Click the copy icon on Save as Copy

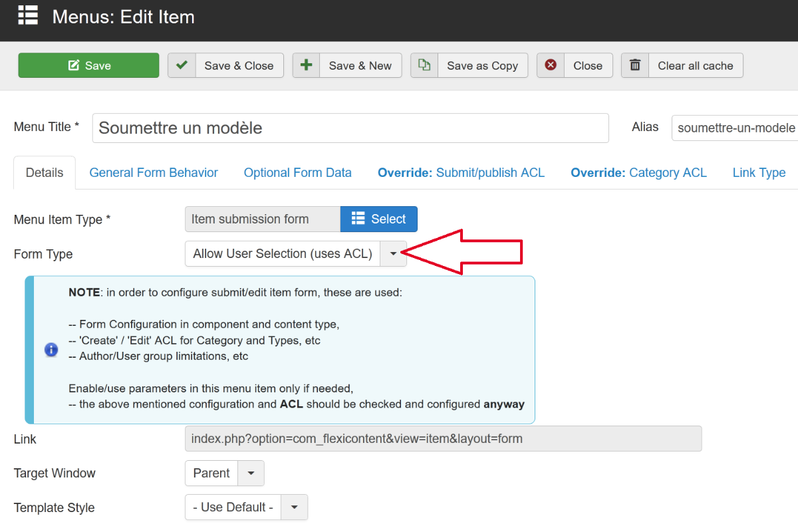[424, 65]
